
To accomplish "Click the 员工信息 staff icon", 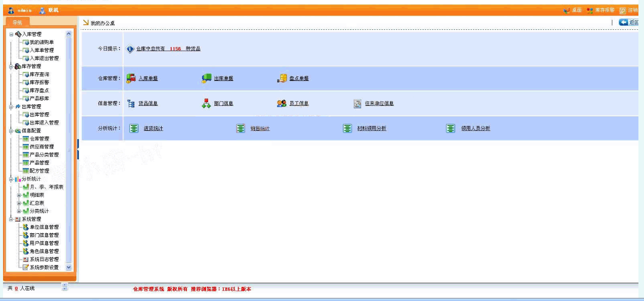I will [282, 103].
